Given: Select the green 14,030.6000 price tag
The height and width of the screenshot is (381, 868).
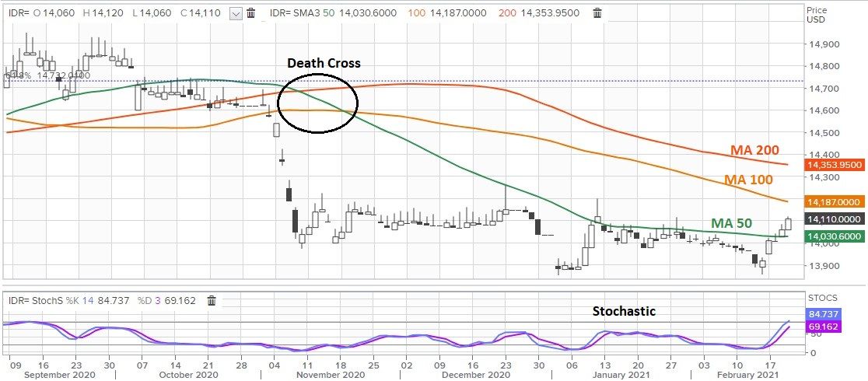Looking at the screenshot, I should point(835,236).
